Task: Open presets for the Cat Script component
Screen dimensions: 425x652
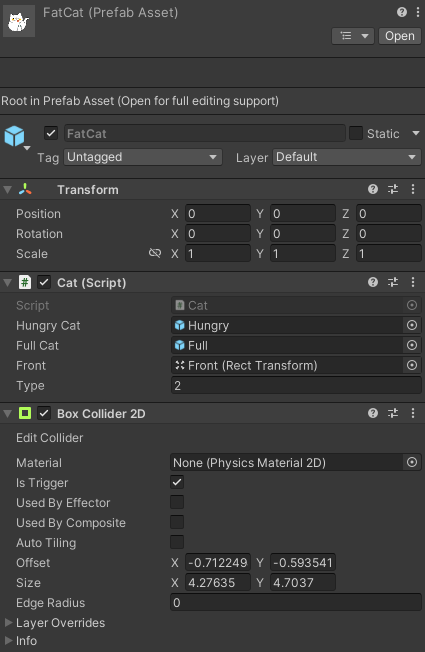Action: 393,283
